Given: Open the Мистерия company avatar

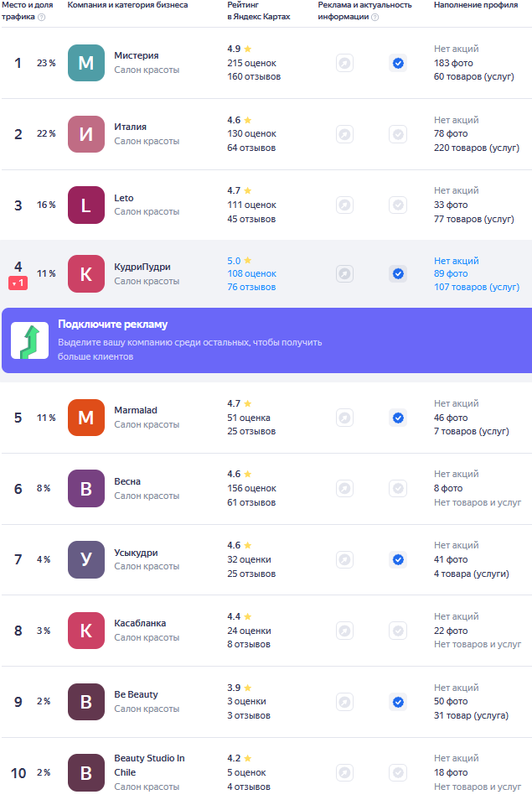Looking at the screenshot, I should 86,63.
